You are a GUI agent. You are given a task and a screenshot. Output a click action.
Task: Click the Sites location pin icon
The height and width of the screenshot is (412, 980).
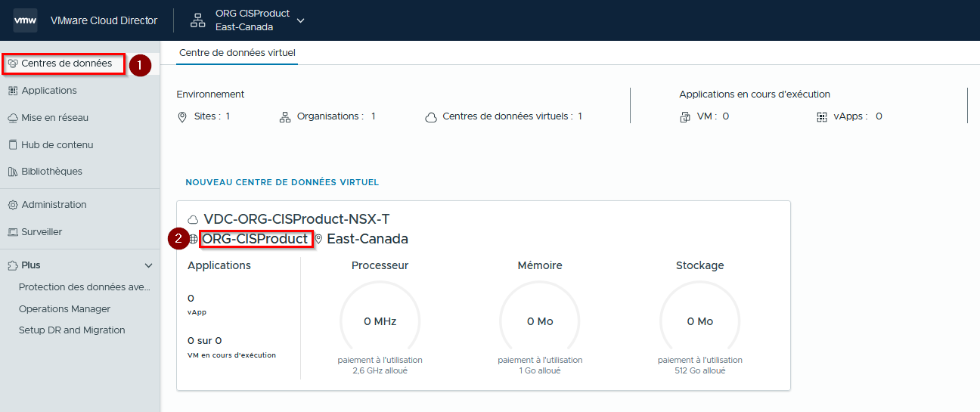pos(181,117)
